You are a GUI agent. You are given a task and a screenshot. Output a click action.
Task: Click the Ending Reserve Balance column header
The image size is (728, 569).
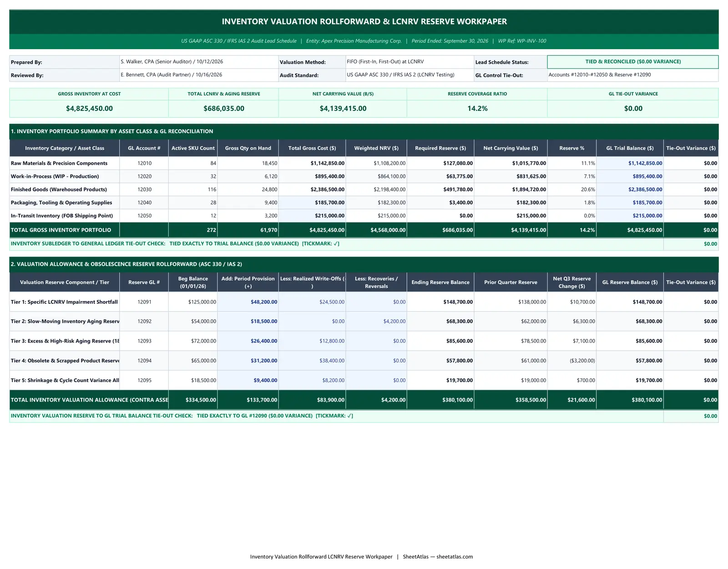440,282
